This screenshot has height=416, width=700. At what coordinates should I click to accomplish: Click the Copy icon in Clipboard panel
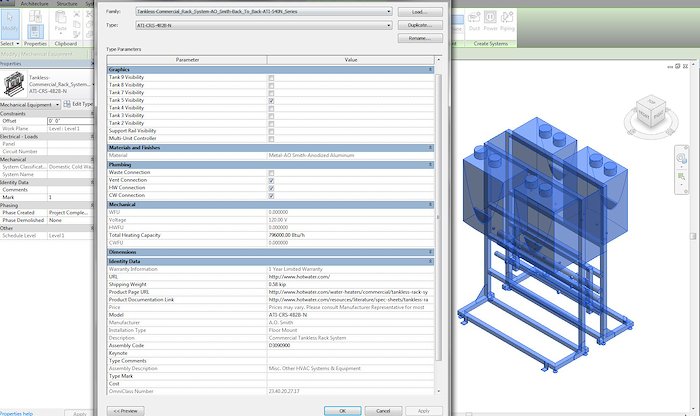[x=77, y=24]
